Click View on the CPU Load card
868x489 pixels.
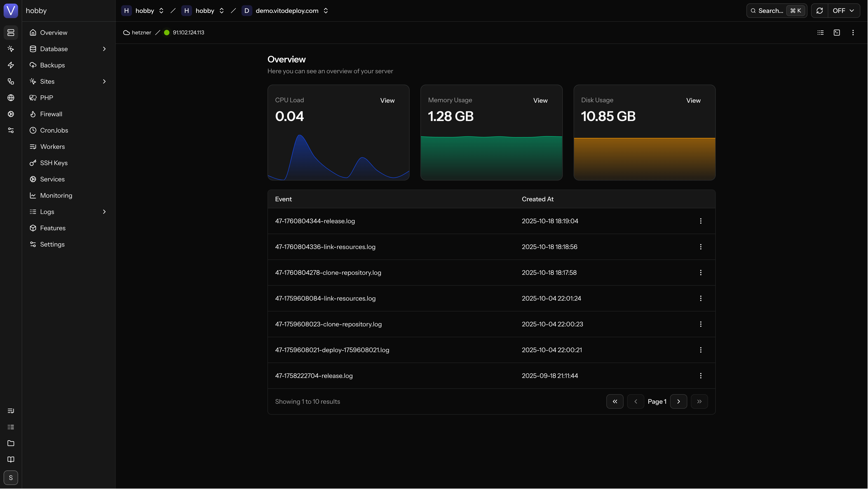[387, 100]
